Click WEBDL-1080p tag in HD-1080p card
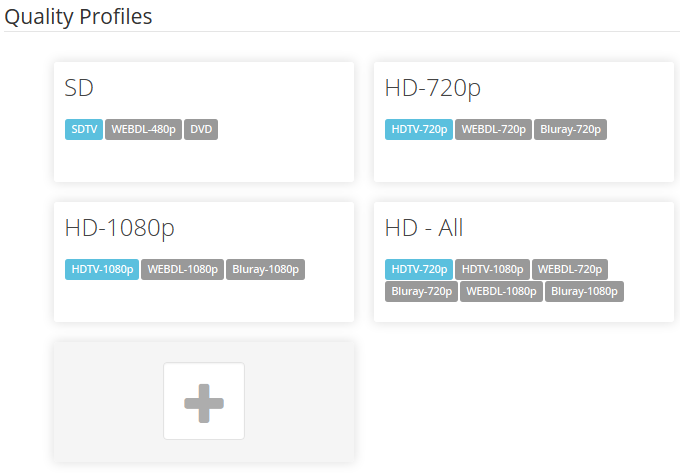 click(x=183, y=269)
